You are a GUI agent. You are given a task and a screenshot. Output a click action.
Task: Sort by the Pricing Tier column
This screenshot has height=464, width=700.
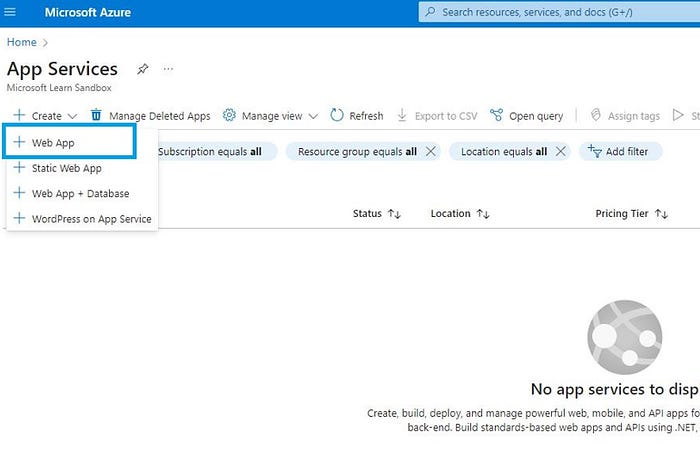[622, 214]
